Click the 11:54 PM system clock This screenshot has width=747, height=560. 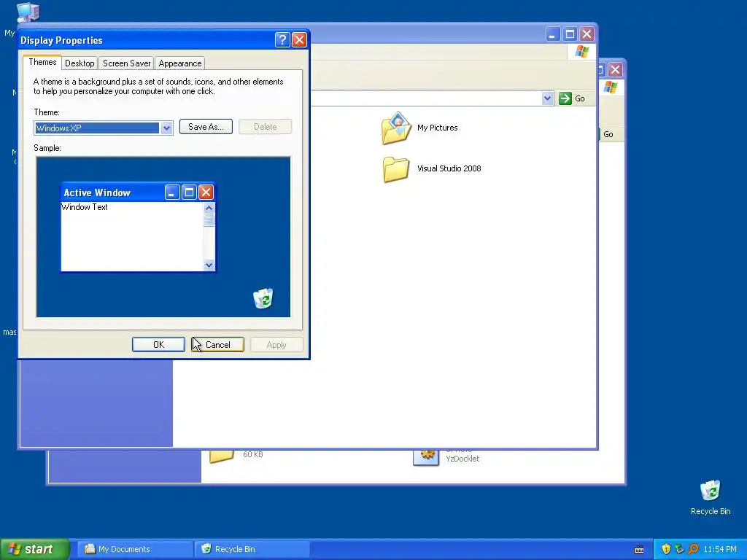(720, 549)
